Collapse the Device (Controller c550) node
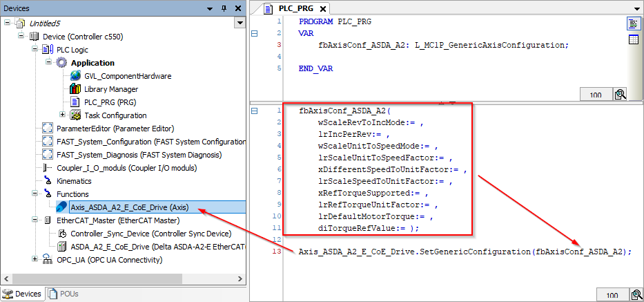This screenshot has width=644, height=302. [x=21, y=37]
